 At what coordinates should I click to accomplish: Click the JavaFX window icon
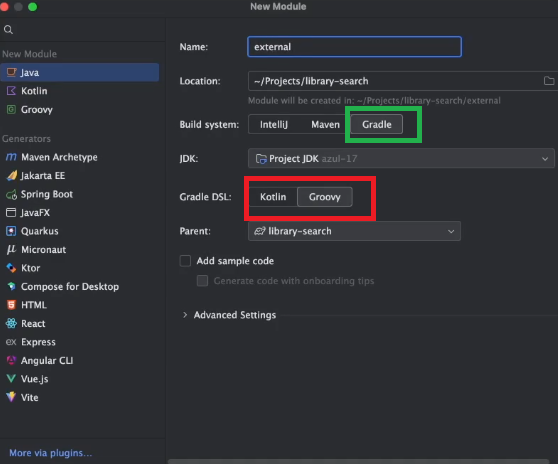coord(11,212)
